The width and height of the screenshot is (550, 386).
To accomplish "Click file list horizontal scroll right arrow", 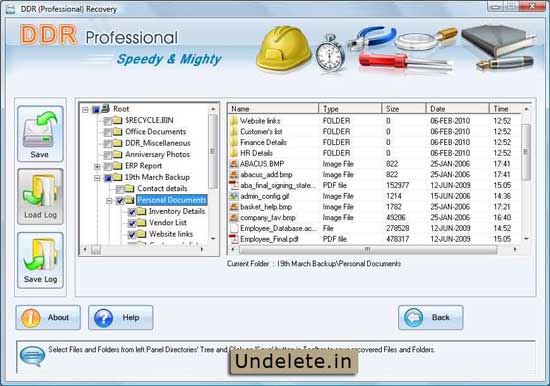I will (515, 249).
